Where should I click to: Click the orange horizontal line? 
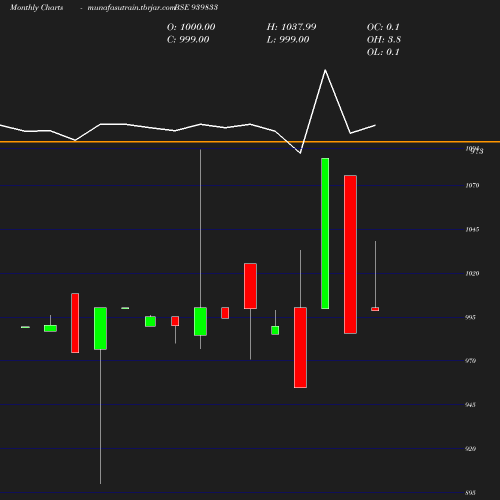tap(250, 142)
